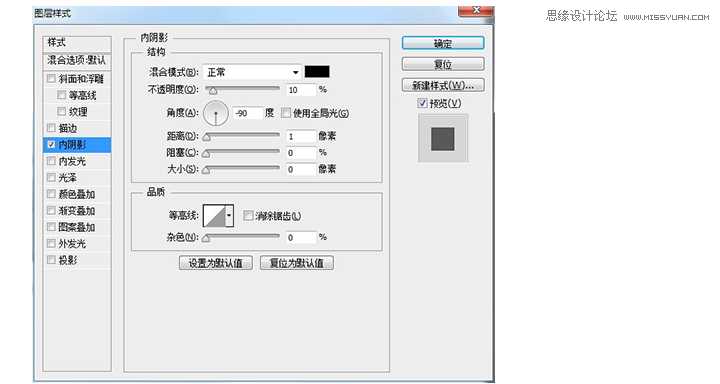
Task: Enable the 渐变叠加 checkbox
Action: pyautogui.click(x=51, y=210)
